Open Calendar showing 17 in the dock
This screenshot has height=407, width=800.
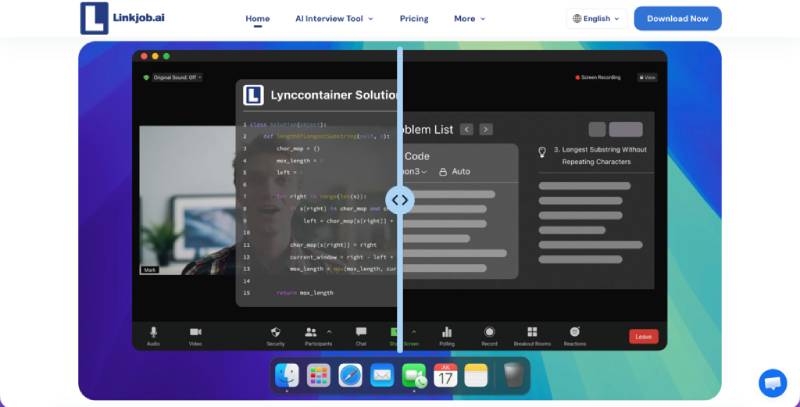445,376
